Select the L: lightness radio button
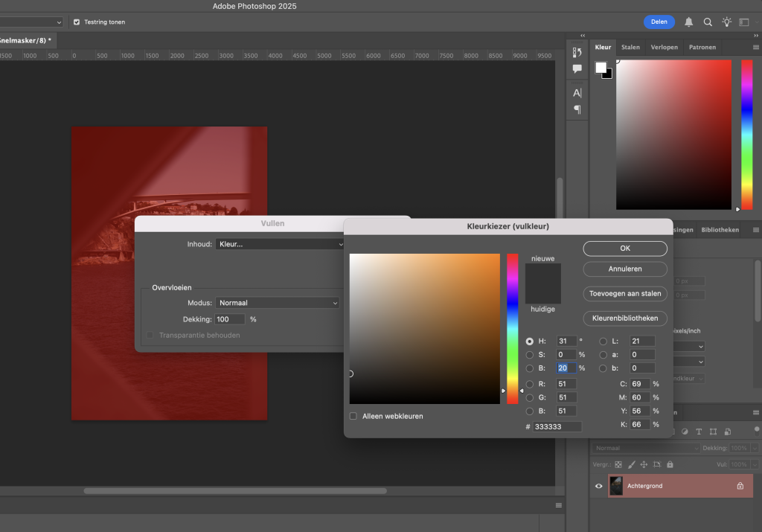The height and width of the screenshot is (532, 762). click(x=603, y=342)
